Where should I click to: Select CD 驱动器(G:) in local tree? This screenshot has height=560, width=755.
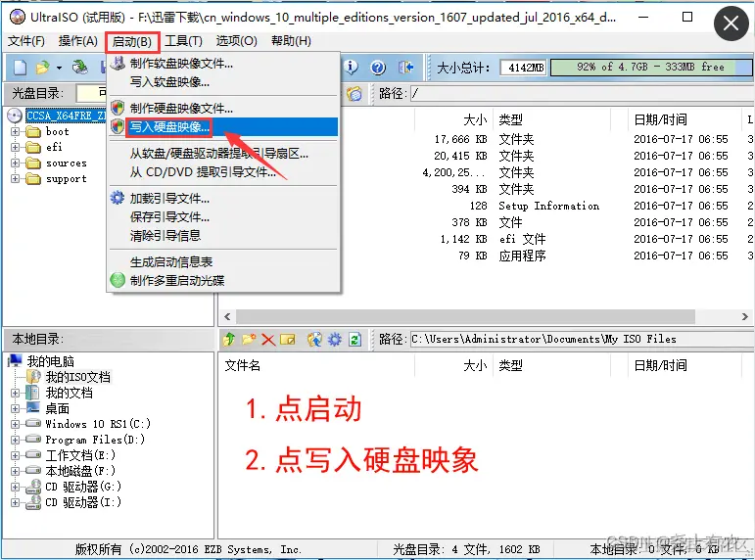coord(83,487)
